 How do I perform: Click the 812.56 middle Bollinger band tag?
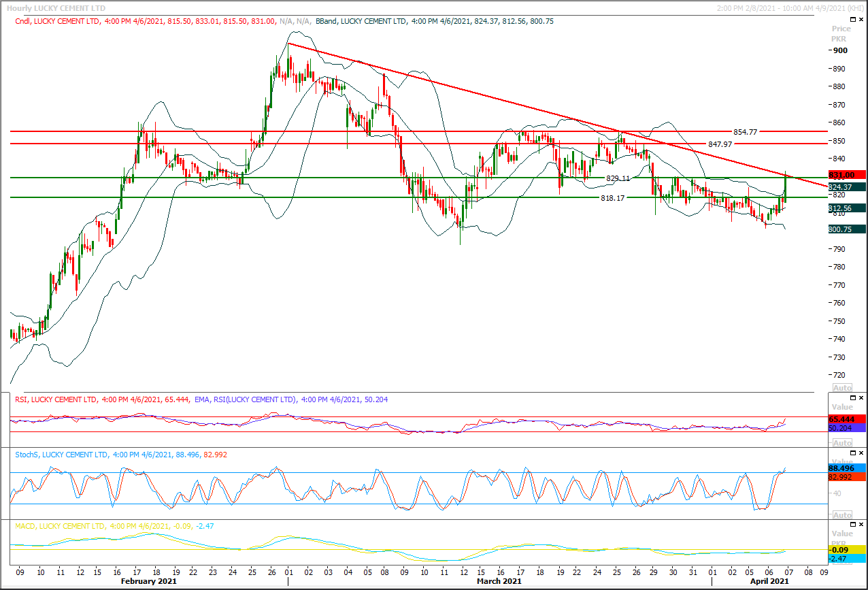[847, 208]
